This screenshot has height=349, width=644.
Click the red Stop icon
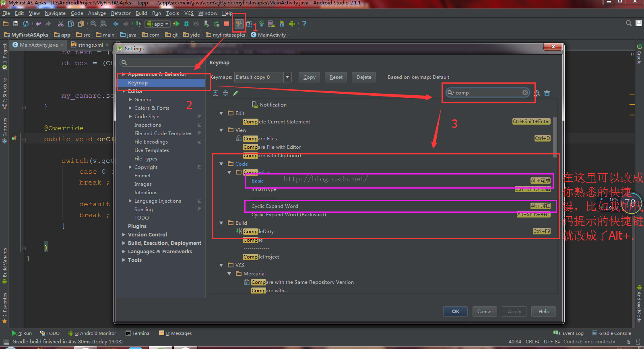coord(227,24)
